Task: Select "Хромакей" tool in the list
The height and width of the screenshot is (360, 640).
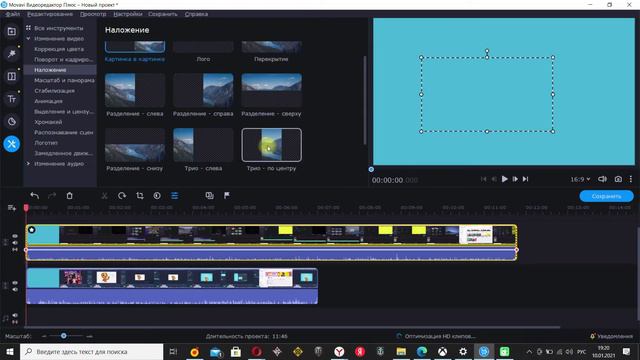Action: tap(48, 122)
